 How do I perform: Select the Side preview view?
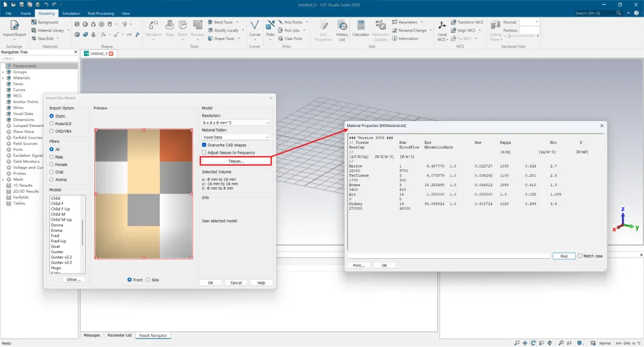148,280
